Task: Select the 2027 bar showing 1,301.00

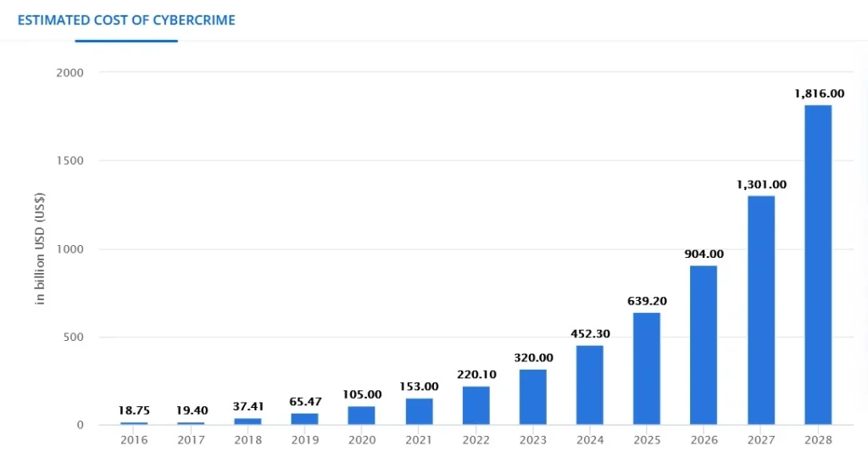Action: pos(760,310)
